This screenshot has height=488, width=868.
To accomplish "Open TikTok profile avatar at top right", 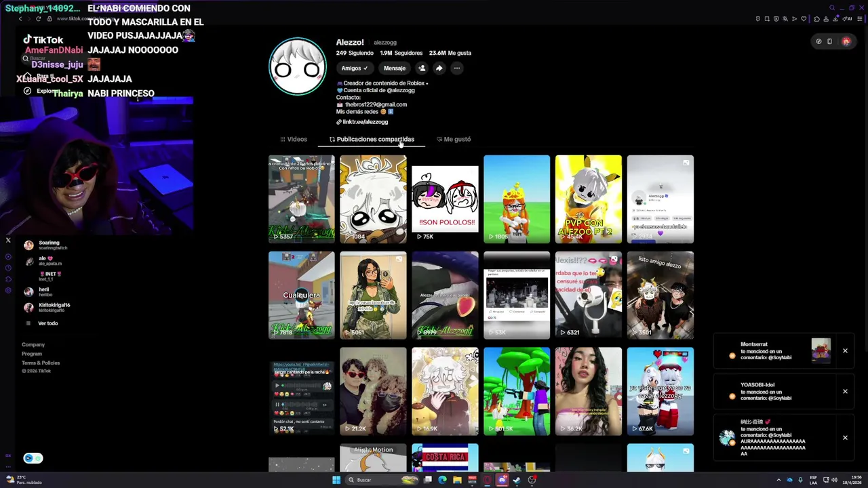I will click(846, 41).
